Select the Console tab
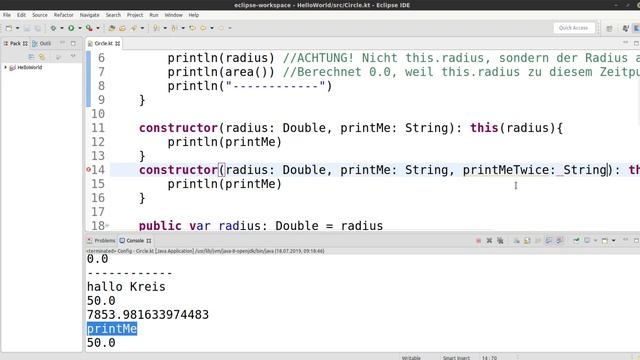This screenshot has height=360, width=640. coord(135,241)
